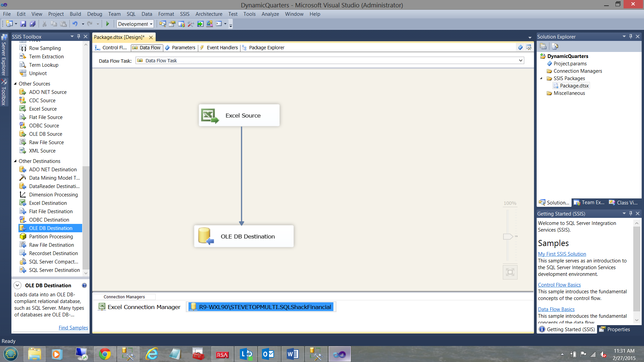
Task: Select the OLE DB Destination component on canvas
Action: pos(244,236)
